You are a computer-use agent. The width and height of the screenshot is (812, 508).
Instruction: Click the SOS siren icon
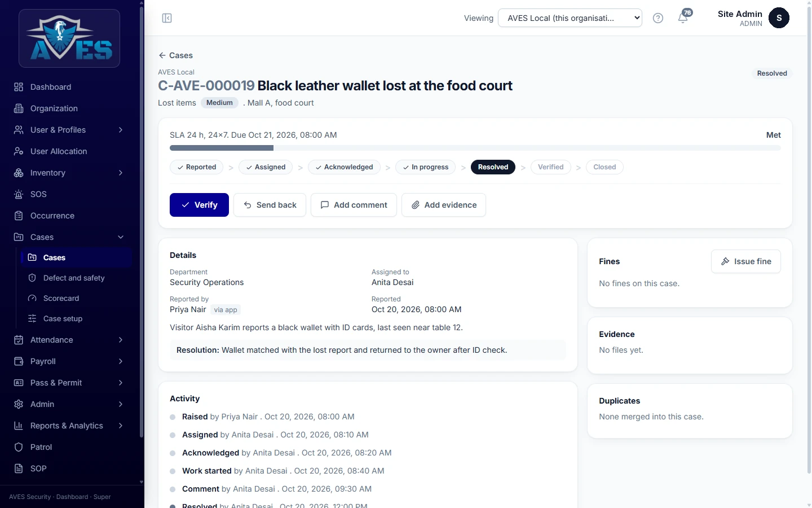[19, 194]
